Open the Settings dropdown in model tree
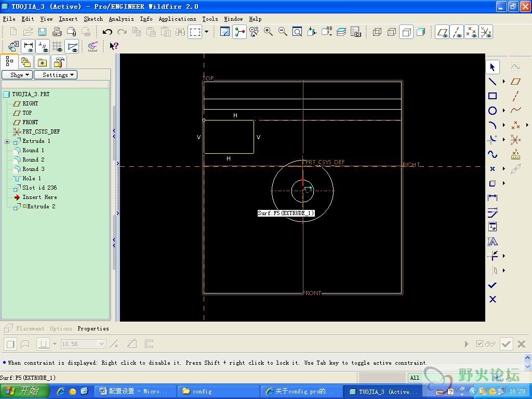 pos(55,75)
